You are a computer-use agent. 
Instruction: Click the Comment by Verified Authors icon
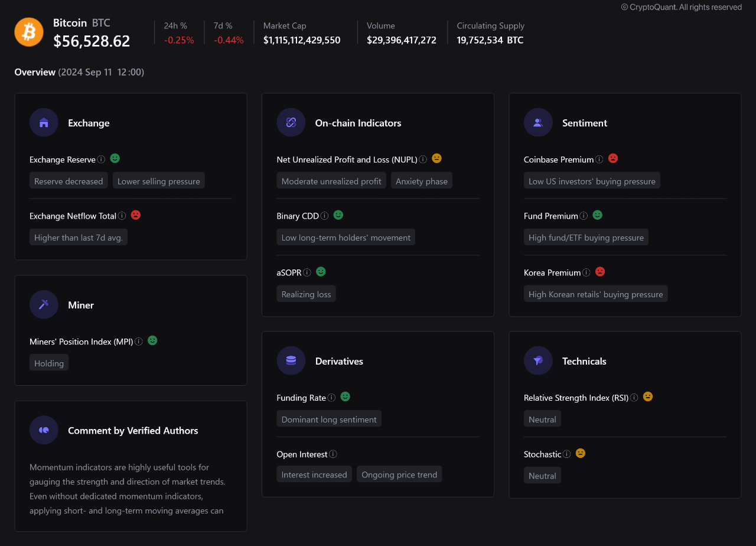pyautogui.click(x=44, y=430)
